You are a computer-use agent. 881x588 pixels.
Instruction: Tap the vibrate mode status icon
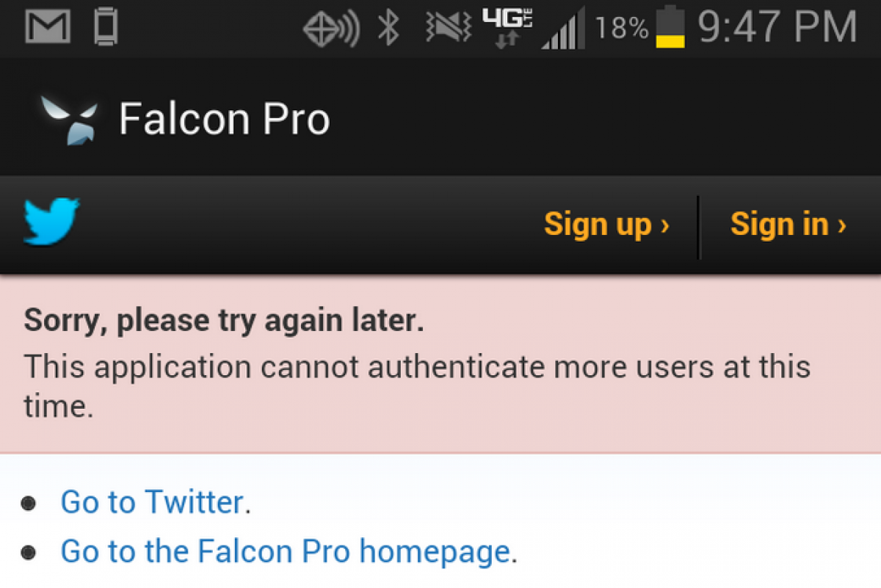tap(447, 29)
